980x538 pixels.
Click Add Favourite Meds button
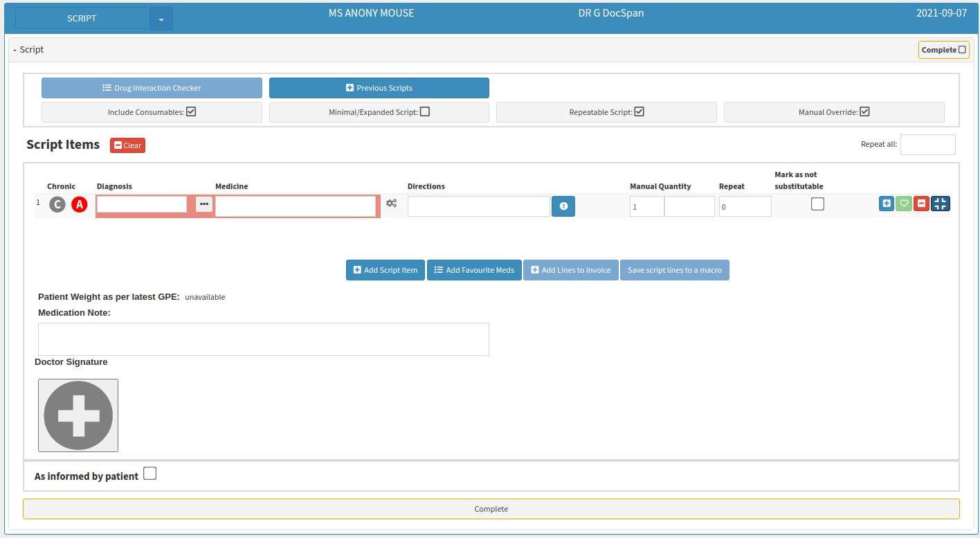pyautogui.click(x=474, y=270)
